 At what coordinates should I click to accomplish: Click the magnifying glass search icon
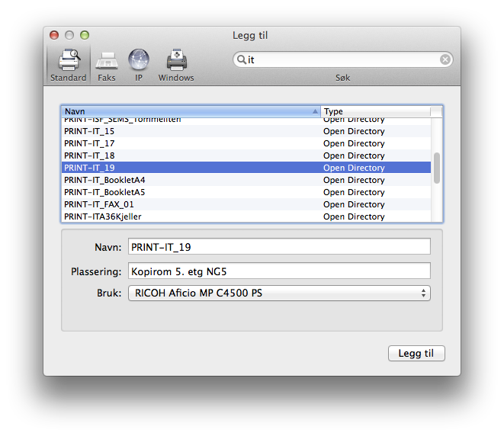tap(241, 59)
